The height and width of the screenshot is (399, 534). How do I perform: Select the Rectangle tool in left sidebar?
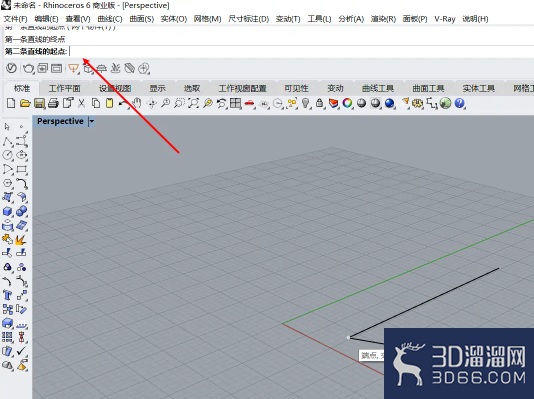(22, 169)
